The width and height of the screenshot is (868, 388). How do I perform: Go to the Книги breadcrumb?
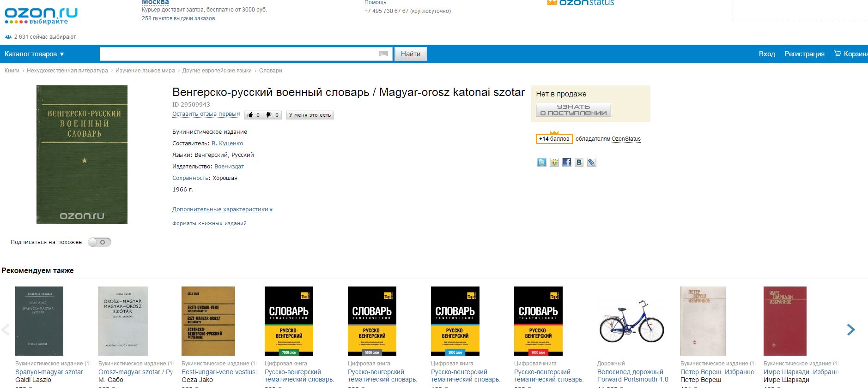click(x=12, y=71)
